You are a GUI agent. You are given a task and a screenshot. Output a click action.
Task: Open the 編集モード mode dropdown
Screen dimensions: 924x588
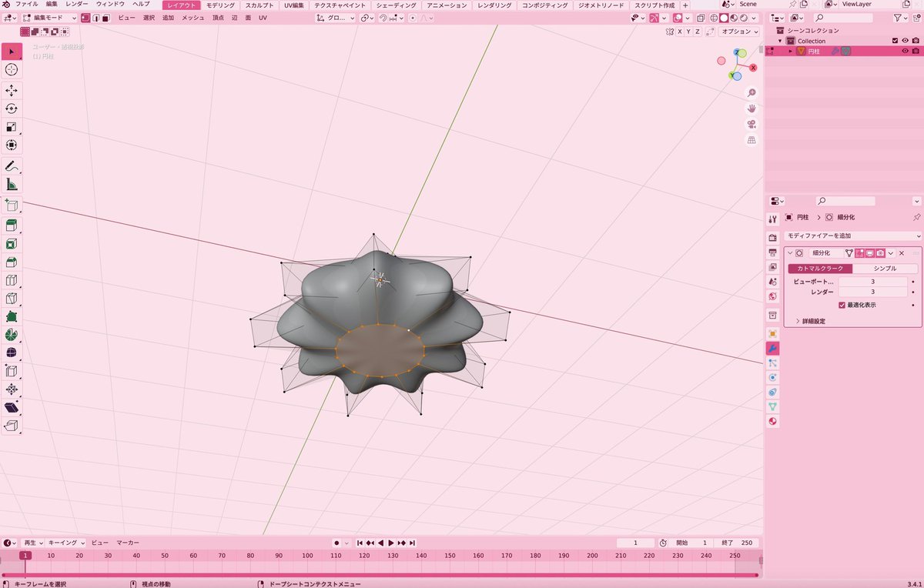pos(49,18)
